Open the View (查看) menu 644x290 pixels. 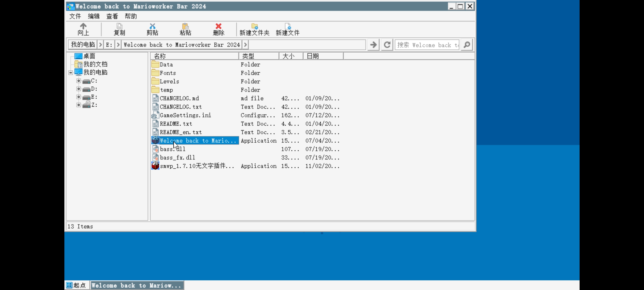pyautogui.click(x=112, y=16)
